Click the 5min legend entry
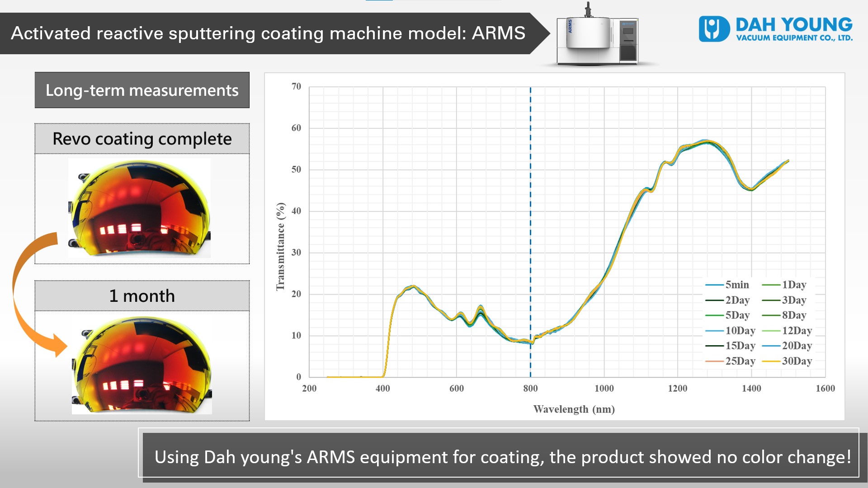The height and width of the screenshot is (488, 868). click(727, 285)
